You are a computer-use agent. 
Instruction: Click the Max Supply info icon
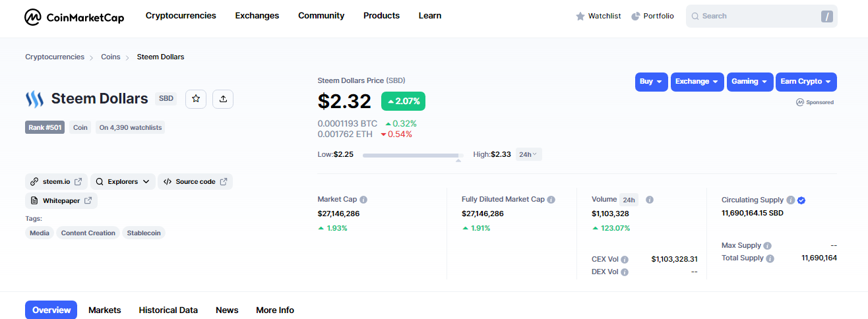[767, 246]
